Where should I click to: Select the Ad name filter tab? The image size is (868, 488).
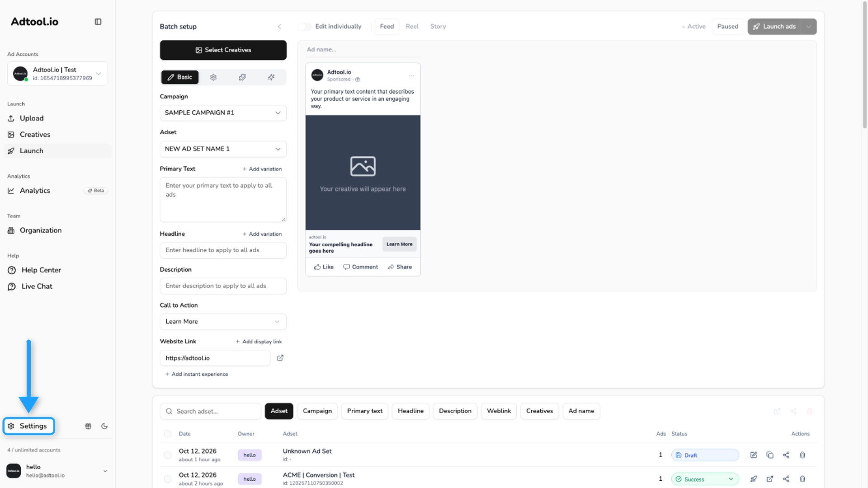click(581, 411)
